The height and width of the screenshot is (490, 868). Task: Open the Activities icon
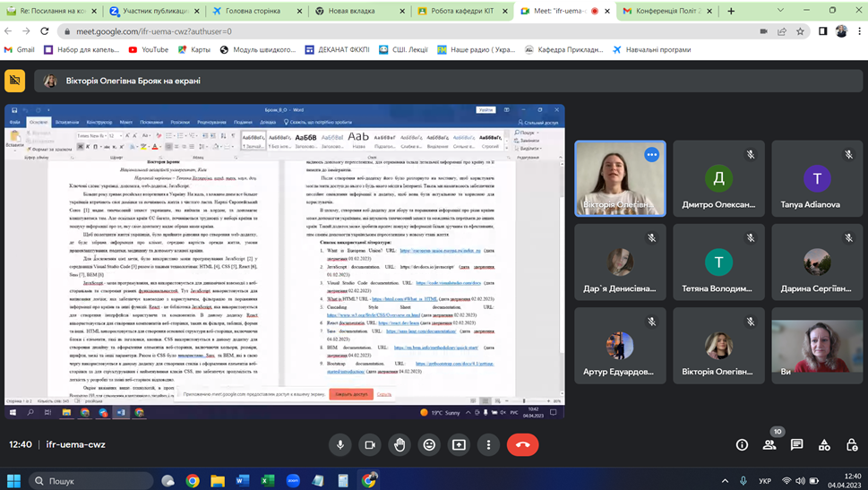pos(824,444)
